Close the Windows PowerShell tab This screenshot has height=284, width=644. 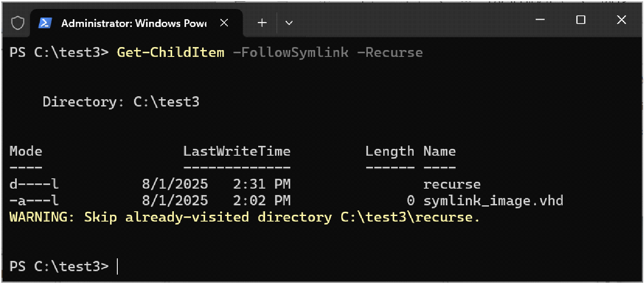coord(224,23)
